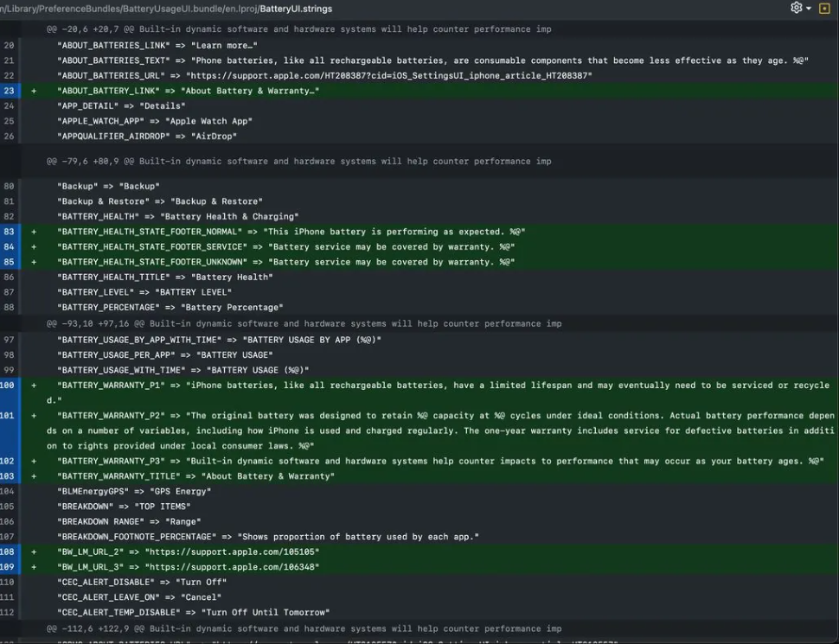Click line number 101 in the gutter
Screen dimensions: 839x644
pyautogui.click(x=9, y=416)
